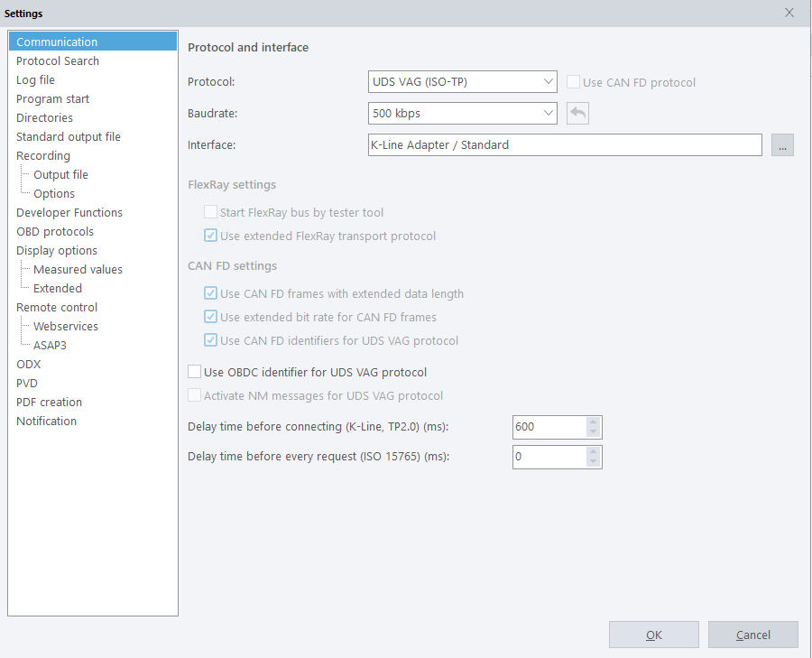The height and width of the screenshot is (658, 812).
Task: Enable Use CAN FD protocol checkbox
Action: click(573, 82)
